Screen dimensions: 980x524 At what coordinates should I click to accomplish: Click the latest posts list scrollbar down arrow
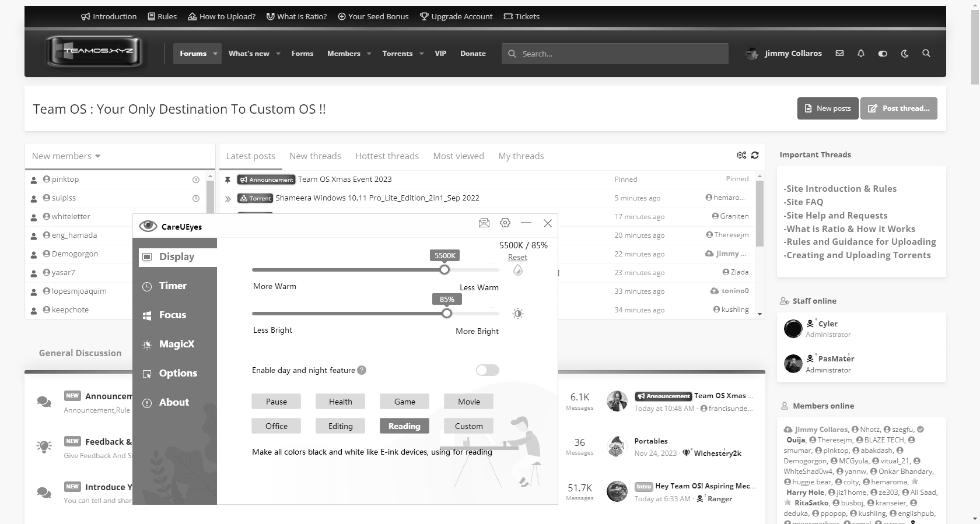tap(759, 314)
